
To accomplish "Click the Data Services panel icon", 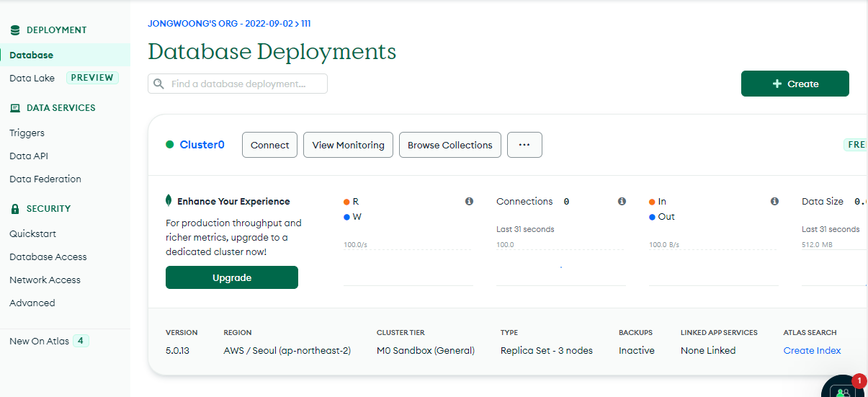I will (15, 108).
